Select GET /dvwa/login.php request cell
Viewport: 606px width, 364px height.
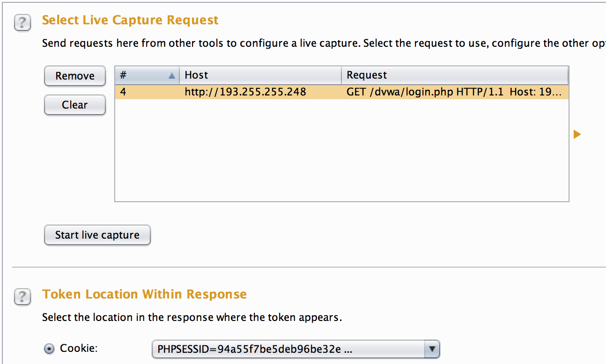(x=455, y=92)
